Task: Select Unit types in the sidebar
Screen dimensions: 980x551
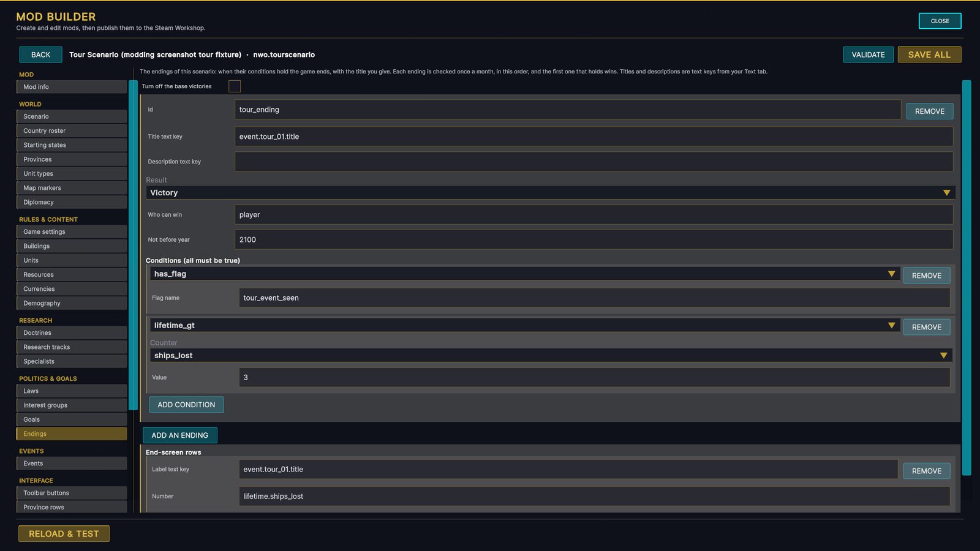Action: [72, 173]
